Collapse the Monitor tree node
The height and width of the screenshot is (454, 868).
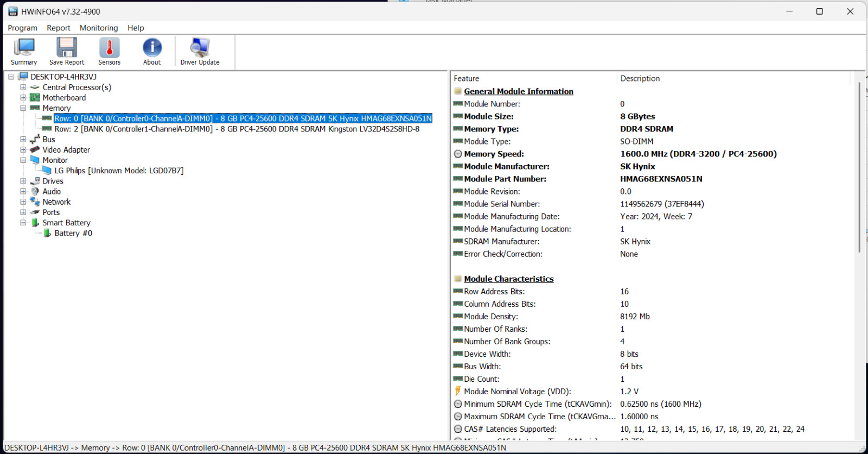23,160
